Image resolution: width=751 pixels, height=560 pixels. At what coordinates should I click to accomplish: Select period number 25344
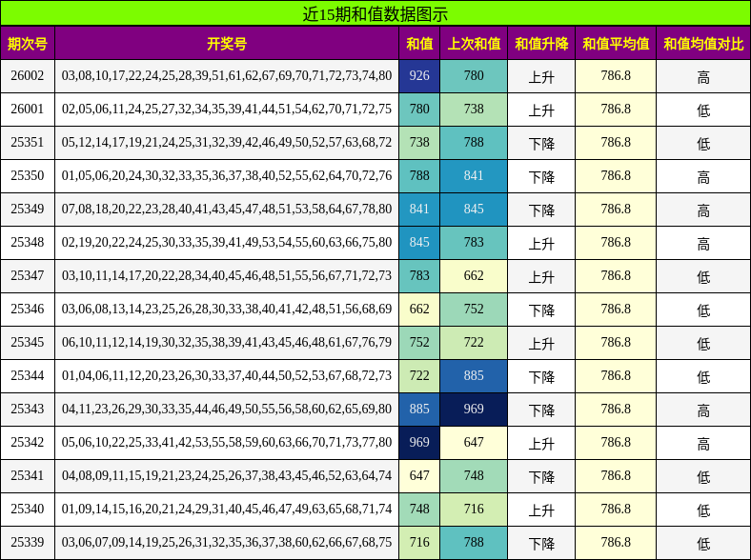coord(28,376)
